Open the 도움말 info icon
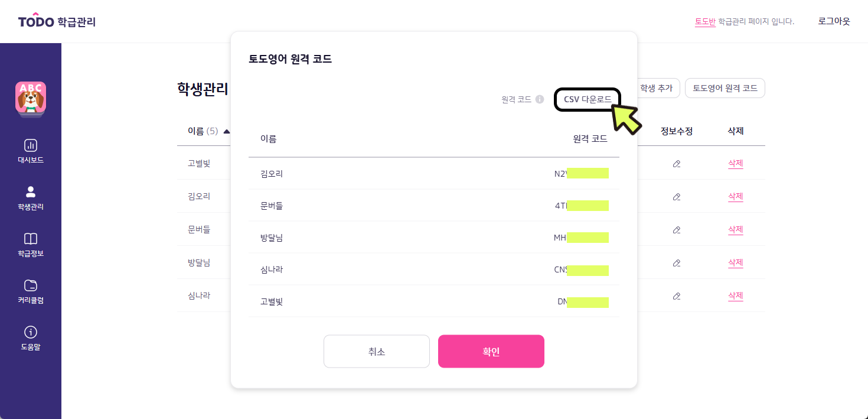Image resolution: width=868 pixels, height=419 pixels. point(31,332)
